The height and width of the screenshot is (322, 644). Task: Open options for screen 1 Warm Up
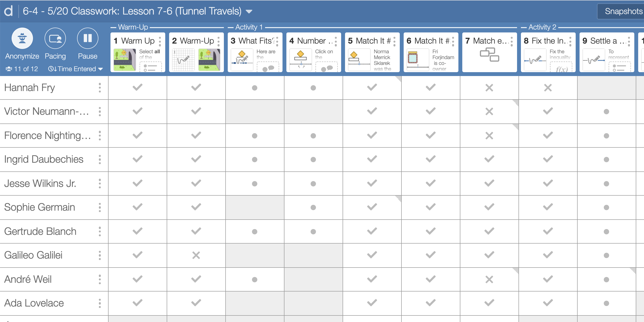point(160,41)
